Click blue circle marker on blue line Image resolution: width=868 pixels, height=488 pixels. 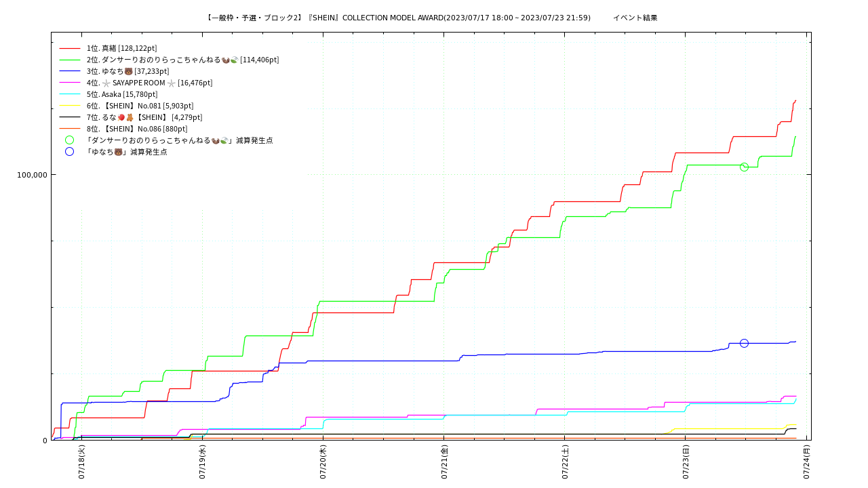[744, 343]
